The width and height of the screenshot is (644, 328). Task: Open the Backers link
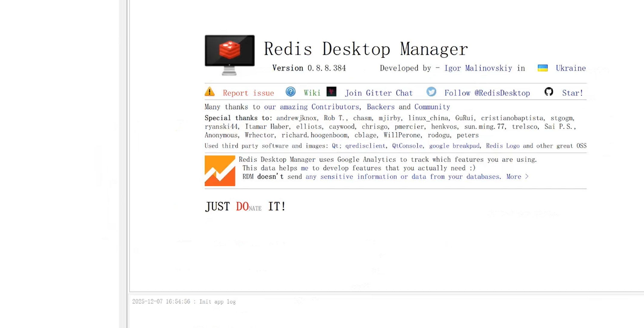pyautogui.click(x=380, y=107)
